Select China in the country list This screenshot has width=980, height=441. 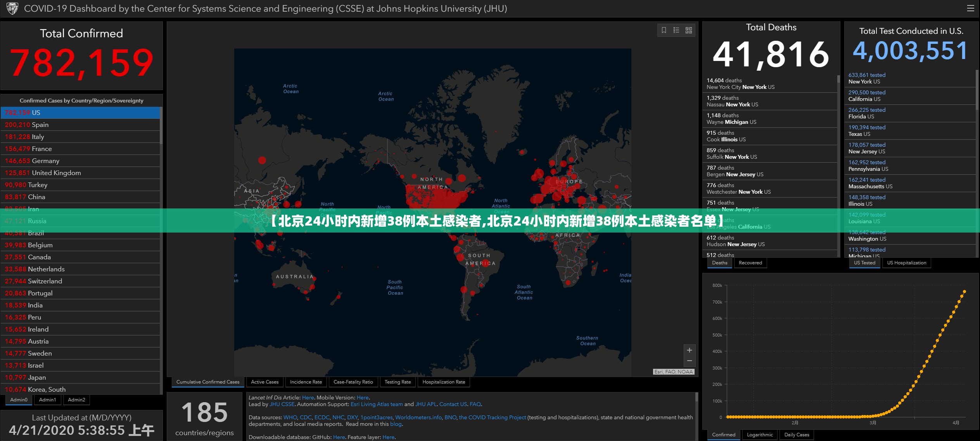coord(80,197)
